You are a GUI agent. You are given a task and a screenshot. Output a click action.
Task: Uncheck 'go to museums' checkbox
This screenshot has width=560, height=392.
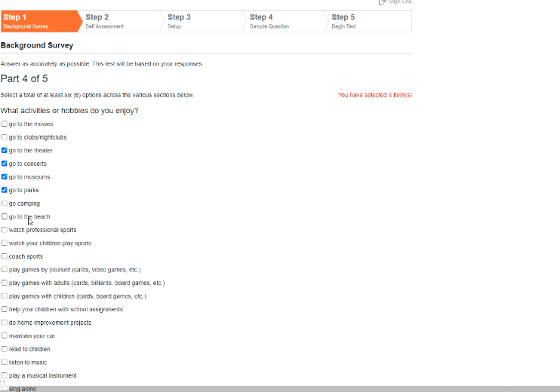5,176
